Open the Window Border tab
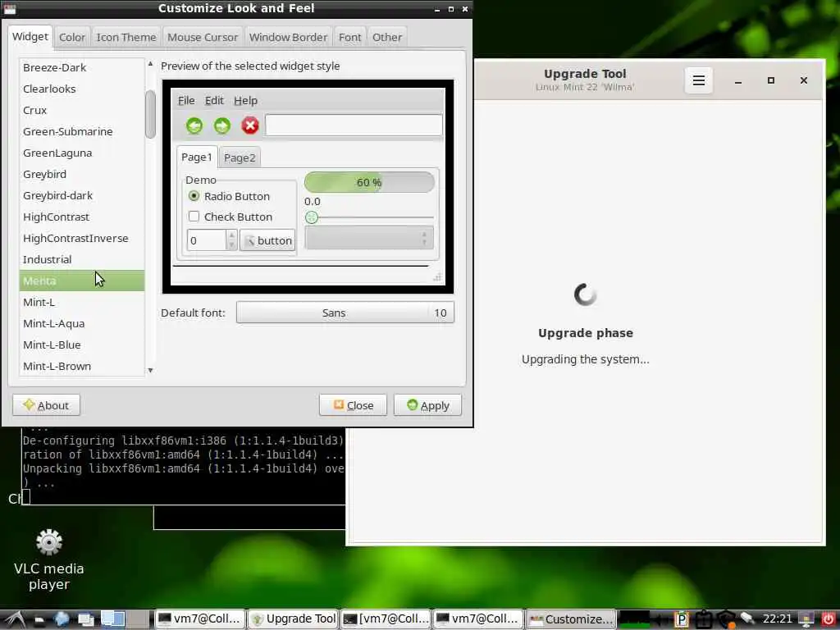Screen dimensions: 840x630 tap(288, 38)
